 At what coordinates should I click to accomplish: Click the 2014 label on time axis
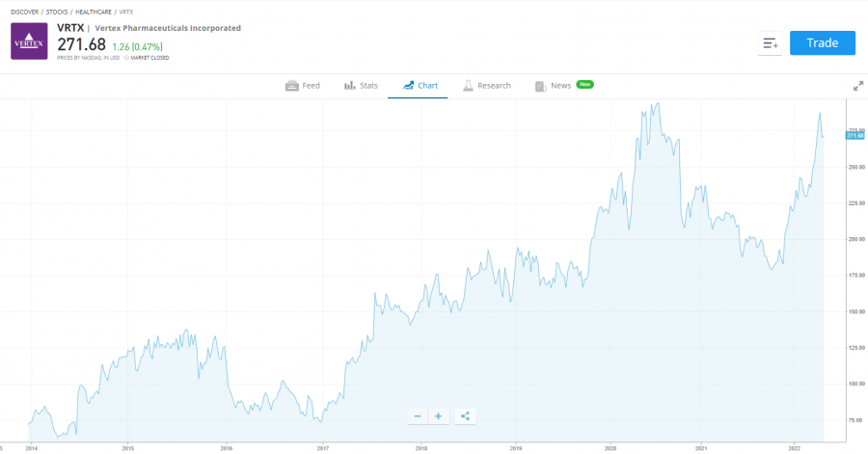point(31,448)
